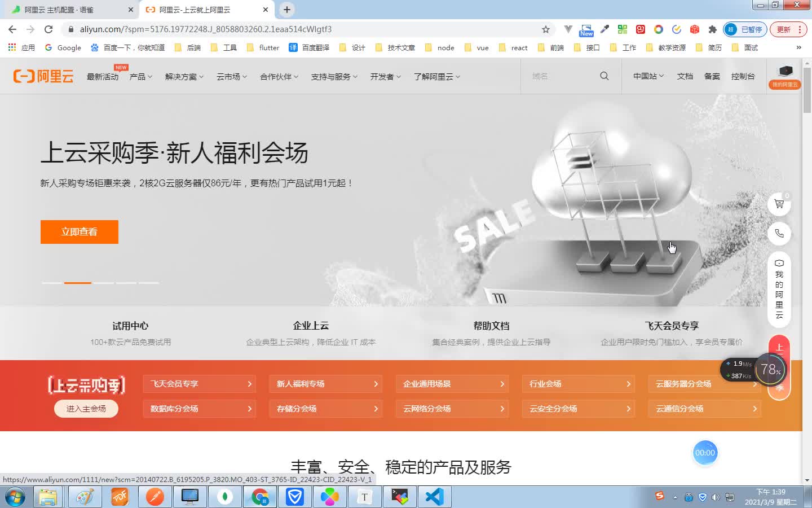Click the Windows Start button
This screenshot has width=812, height=508.
[x=15, y=497]
